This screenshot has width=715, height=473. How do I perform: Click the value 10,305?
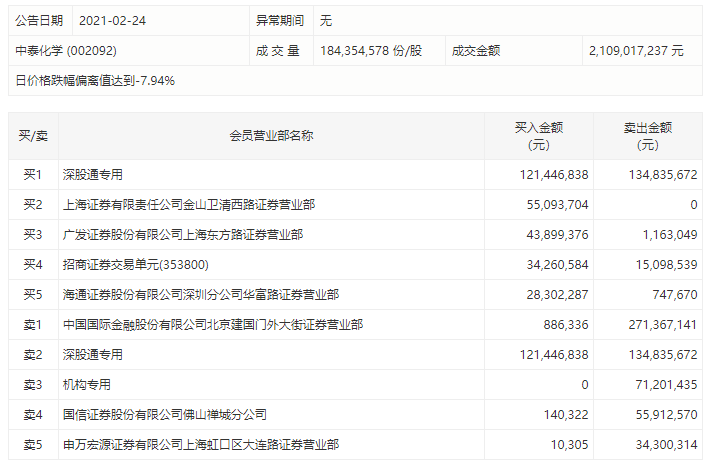point(570,445)
